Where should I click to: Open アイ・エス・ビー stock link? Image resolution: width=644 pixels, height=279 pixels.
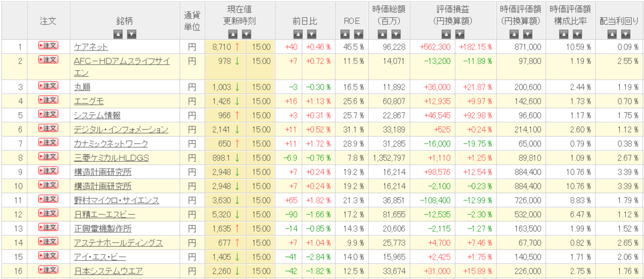(100, 257)
